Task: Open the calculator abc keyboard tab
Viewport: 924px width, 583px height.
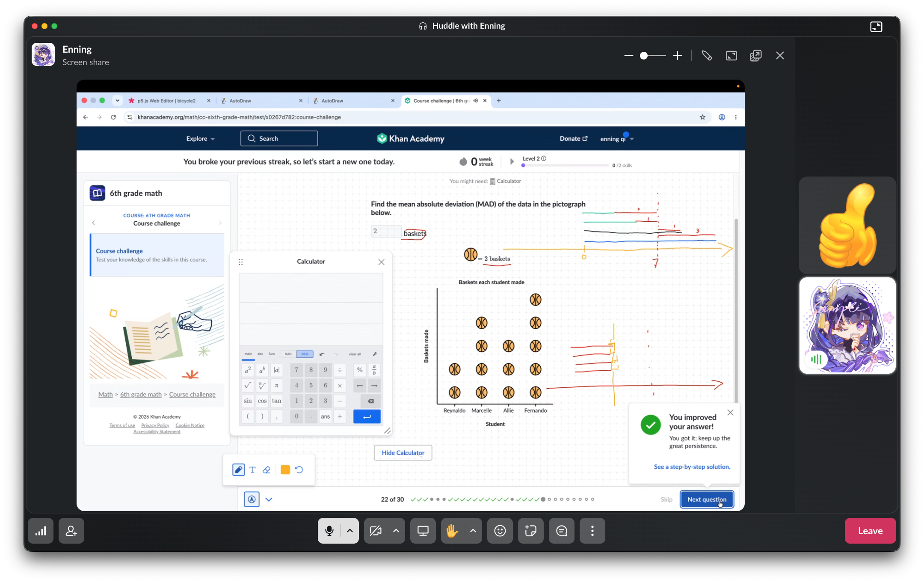Action: (260, 354)
